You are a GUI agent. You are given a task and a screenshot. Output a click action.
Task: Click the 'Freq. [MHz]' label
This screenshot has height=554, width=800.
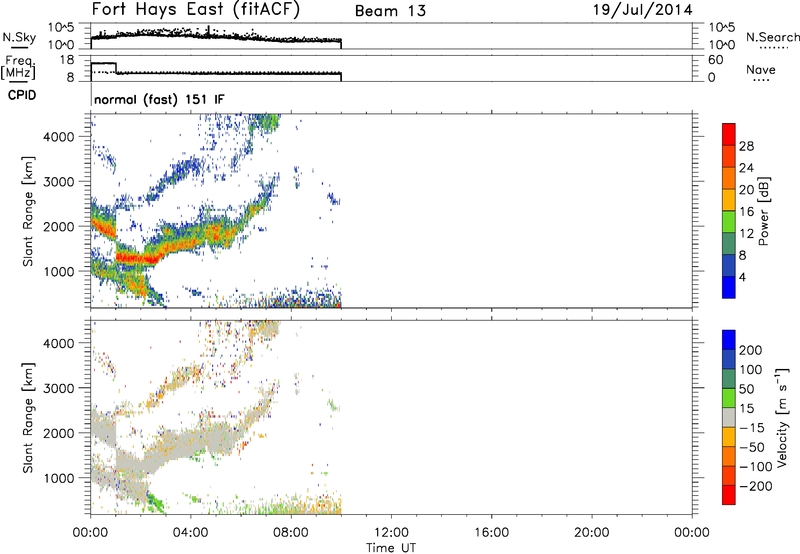pos(19,67)
